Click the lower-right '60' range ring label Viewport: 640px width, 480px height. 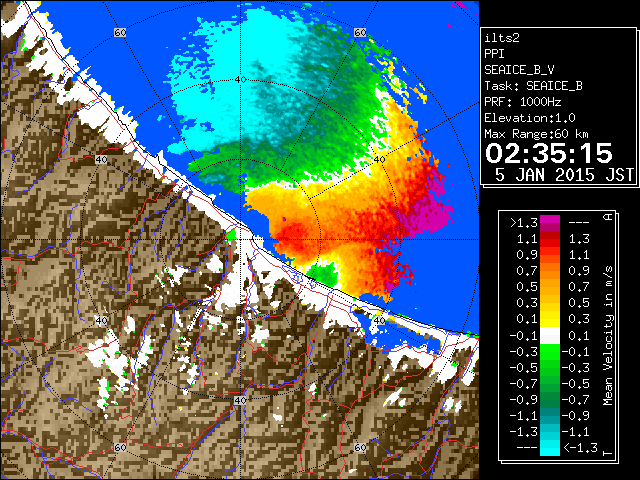point(360,447)
